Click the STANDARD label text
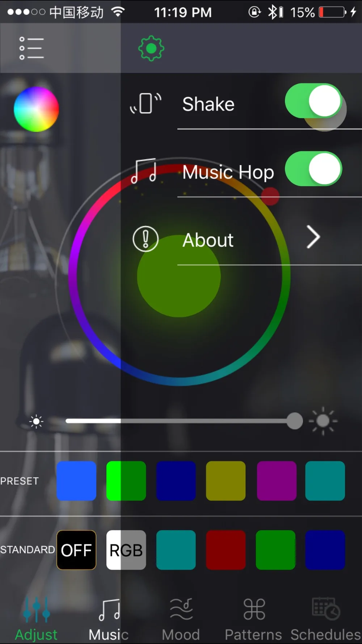Image resolution: width=362 pixels, height=644 pixels. tap(28, 550)
